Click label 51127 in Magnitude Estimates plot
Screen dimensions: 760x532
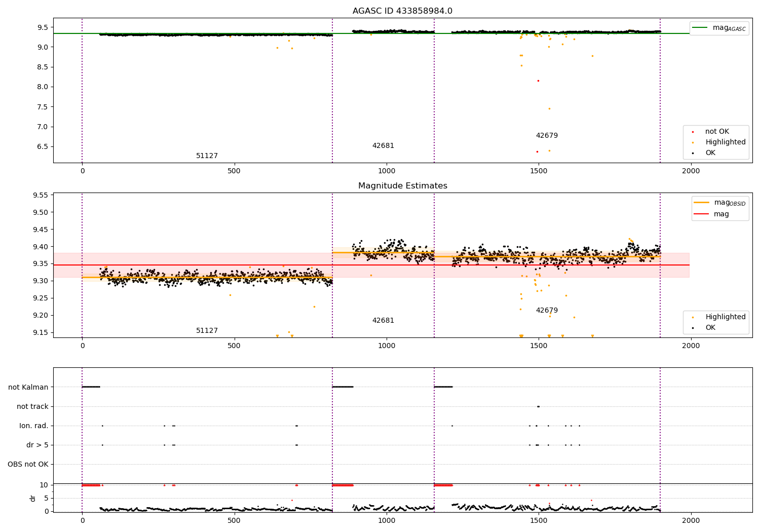click(x=207, y=331)
